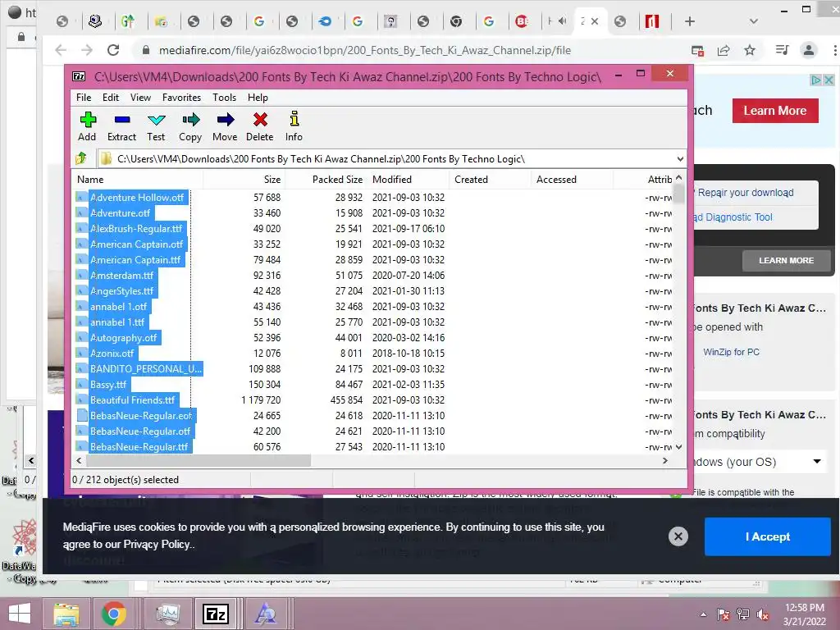Accept MediaFire cookies with I Accept

pos(767,536)
